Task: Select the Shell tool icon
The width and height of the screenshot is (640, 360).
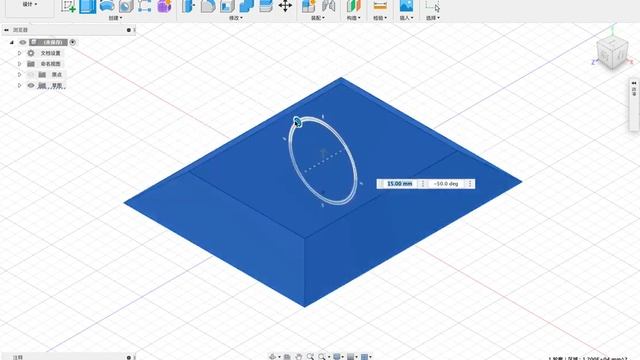Action: (227, 6)
